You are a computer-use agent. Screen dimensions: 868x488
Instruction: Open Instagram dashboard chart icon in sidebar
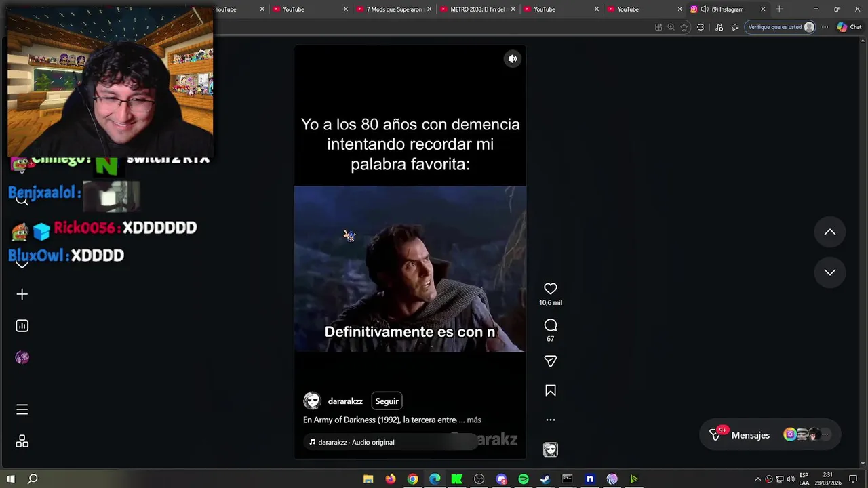(22, 326)
